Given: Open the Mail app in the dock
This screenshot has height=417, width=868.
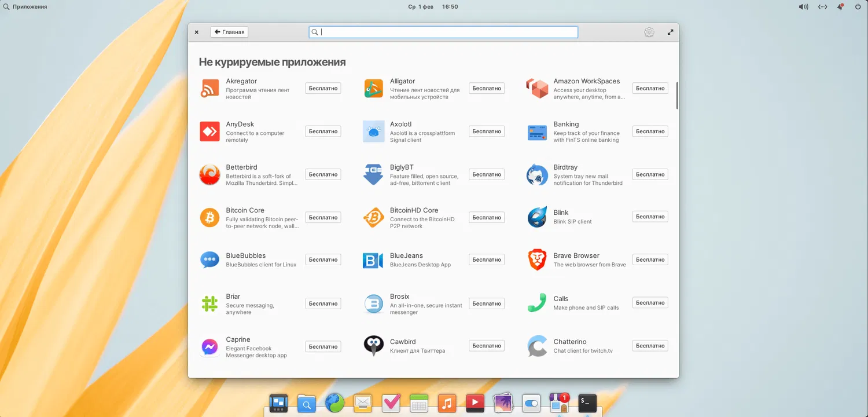Looking at the screenshot, I should (x=363, y=403).
